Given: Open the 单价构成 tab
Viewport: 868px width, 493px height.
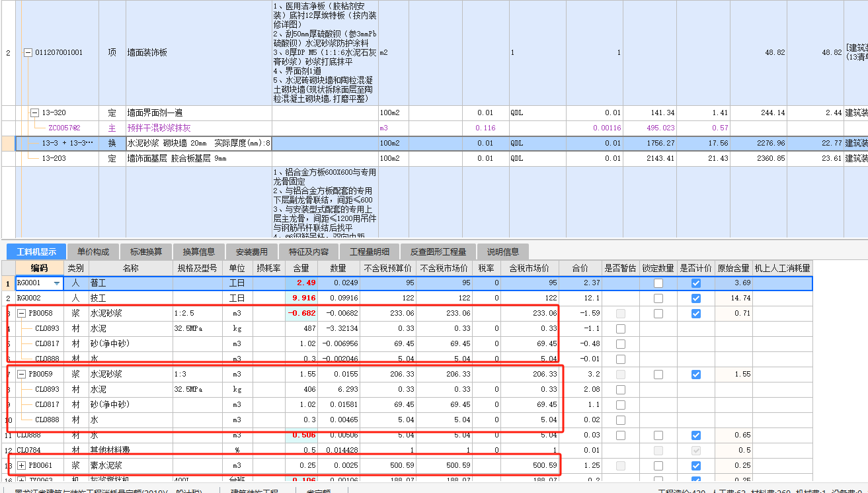Looking at the screenshot, I should [x=93, y=251].
